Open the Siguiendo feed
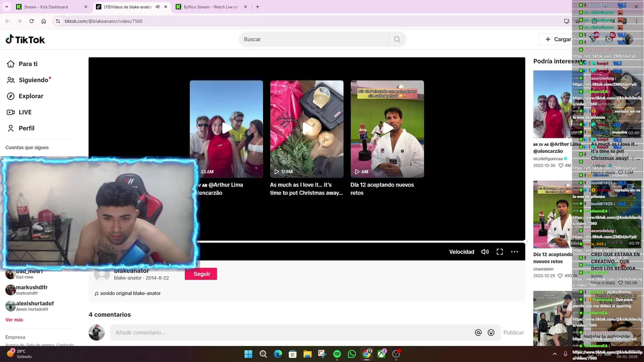 (x=29, y=80)
